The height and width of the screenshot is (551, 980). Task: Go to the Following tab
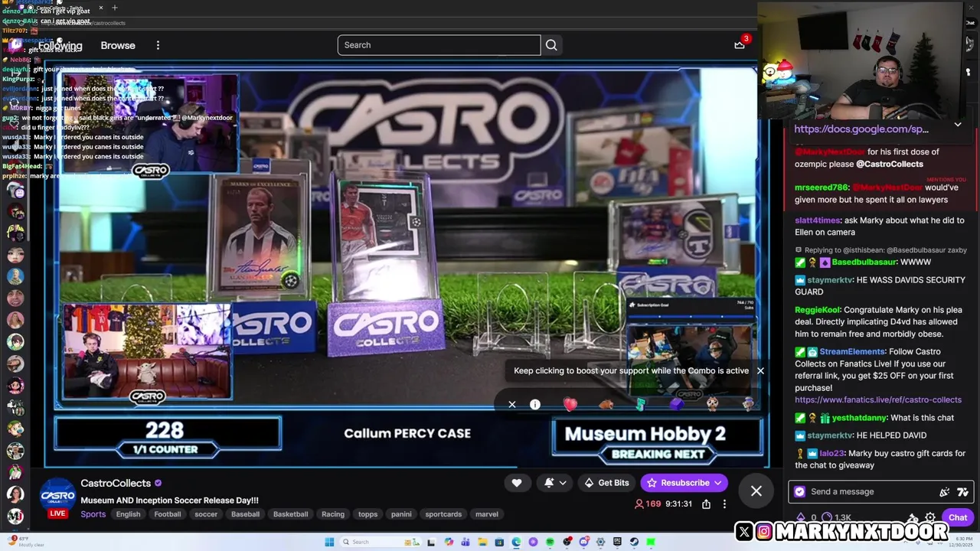pos(60,45)
